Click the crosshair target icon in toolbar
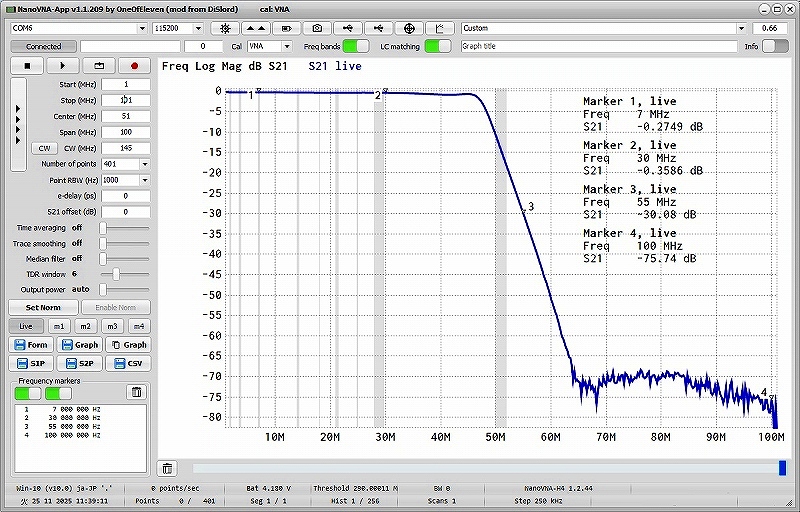 [410, 29]
